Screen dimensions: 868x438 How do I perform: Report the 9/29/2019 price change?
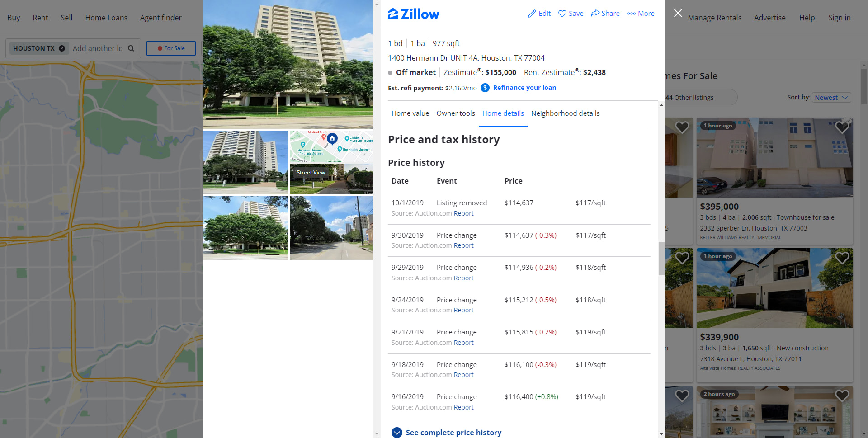(x=464, y=278)
